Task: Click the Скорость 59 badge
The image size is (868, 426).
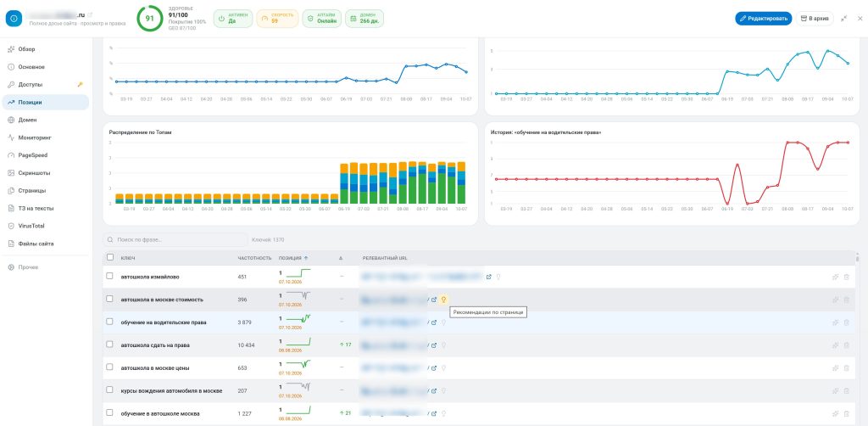Action: pyautogui.click(x=277, y=19)
